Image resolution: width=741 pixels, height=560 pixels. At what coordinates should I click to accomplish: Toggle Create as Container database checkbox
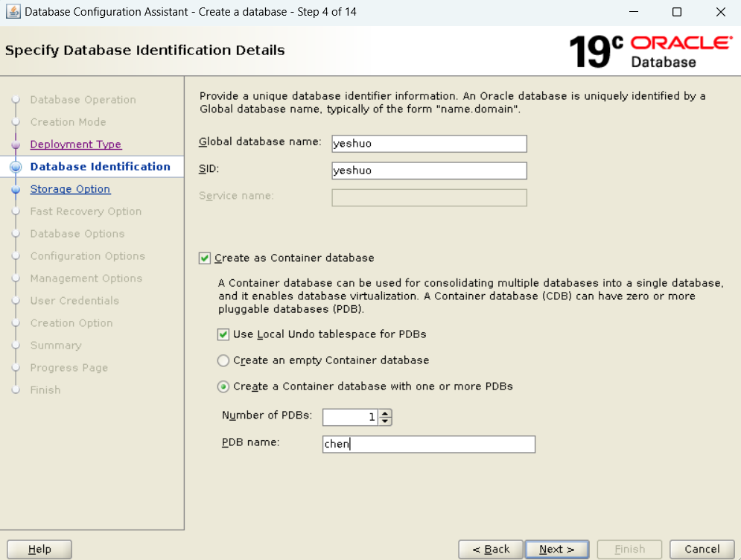[x=205, y=258]
